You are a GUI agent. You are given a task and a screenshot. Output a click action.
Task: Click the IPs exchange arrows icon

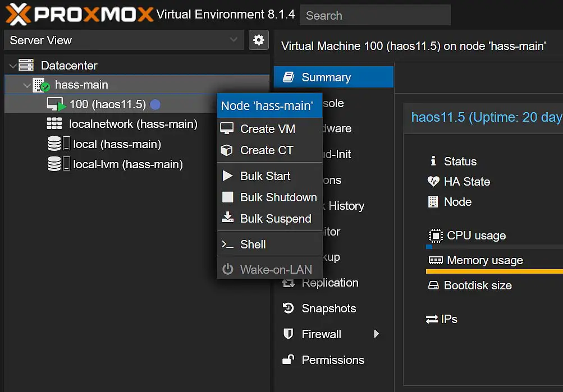432,319
